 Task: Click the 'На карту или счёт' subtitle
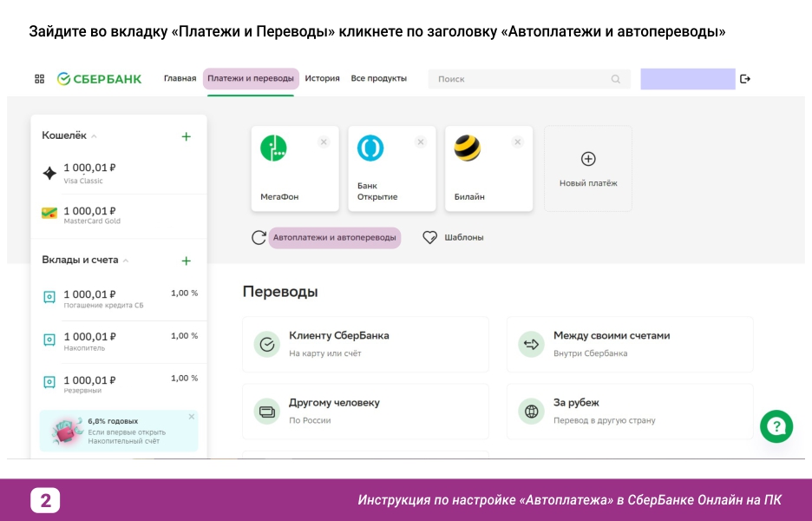pyautogui.click(x=325, y=353)
